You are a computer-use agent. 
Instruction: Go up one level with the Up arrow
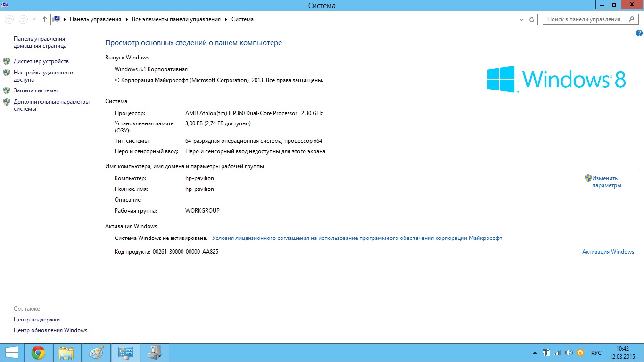coord(45,19)
